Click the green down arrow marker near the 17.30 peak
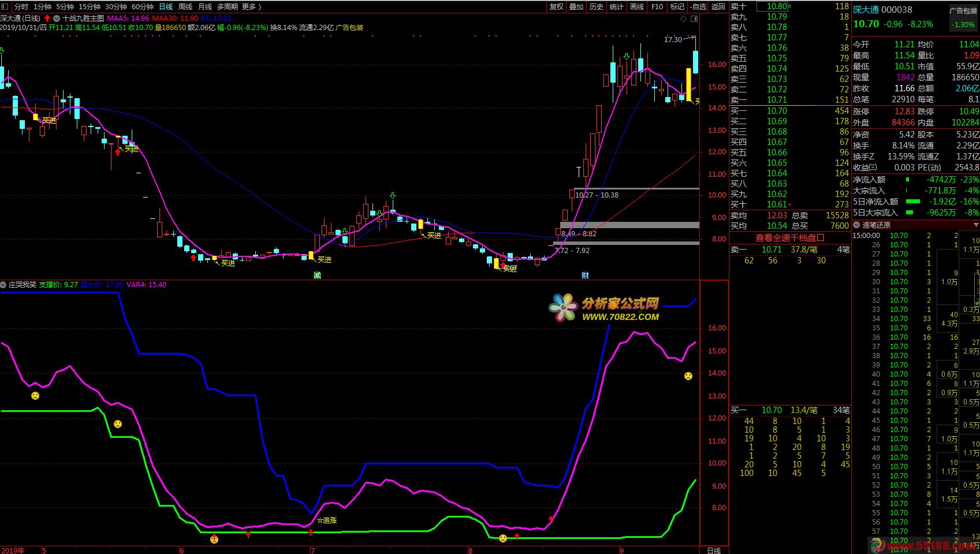 coord(627,56)
